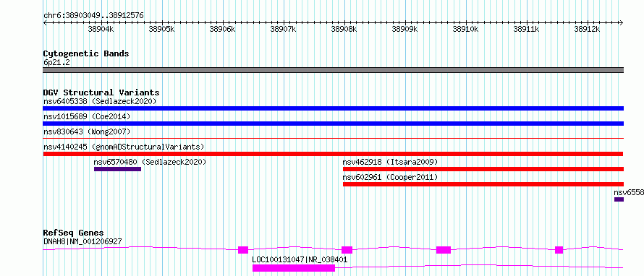
Task: Click the 38907k ruler tick label
Action: coord(283,30)
